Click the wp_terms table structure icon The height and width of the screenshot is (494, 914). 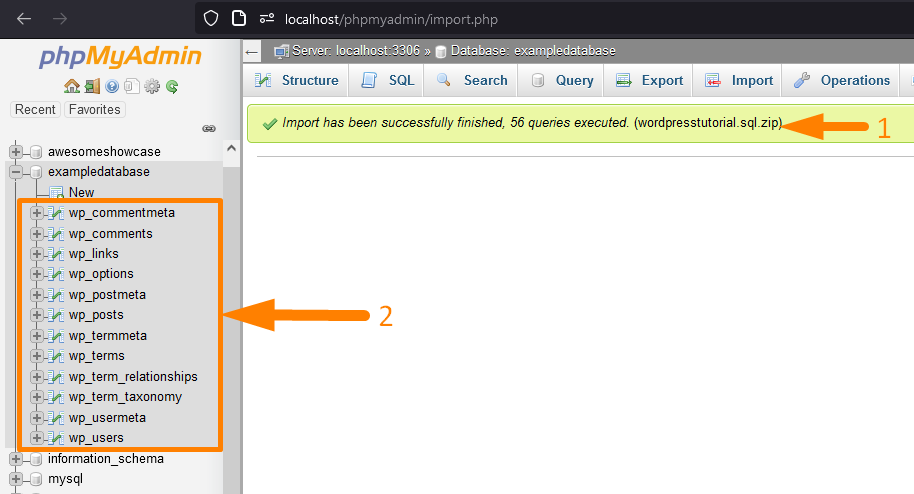pos(57,356)
